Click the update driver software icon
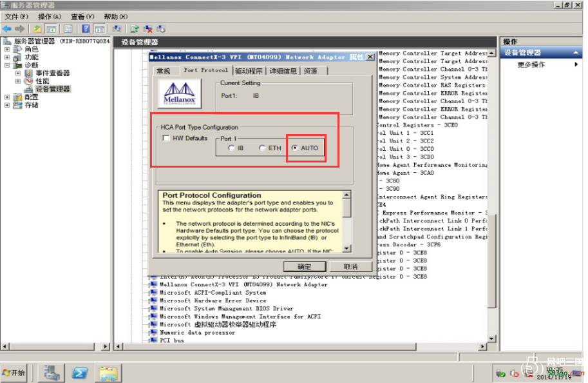The height and width of the screenshot is (383, 588). pos(135,29)
